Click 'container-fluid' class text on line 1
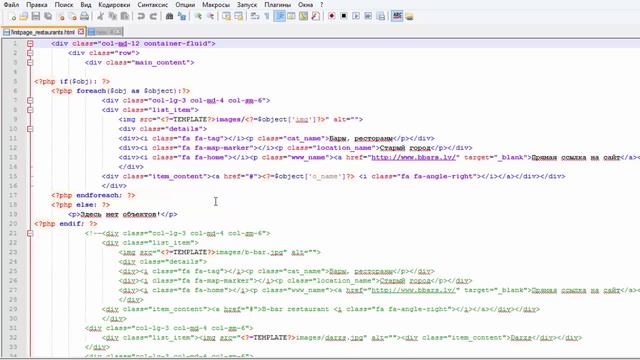The width and height of the screenshot is (640, 360). pyautogui.click(x=176, y=43)
